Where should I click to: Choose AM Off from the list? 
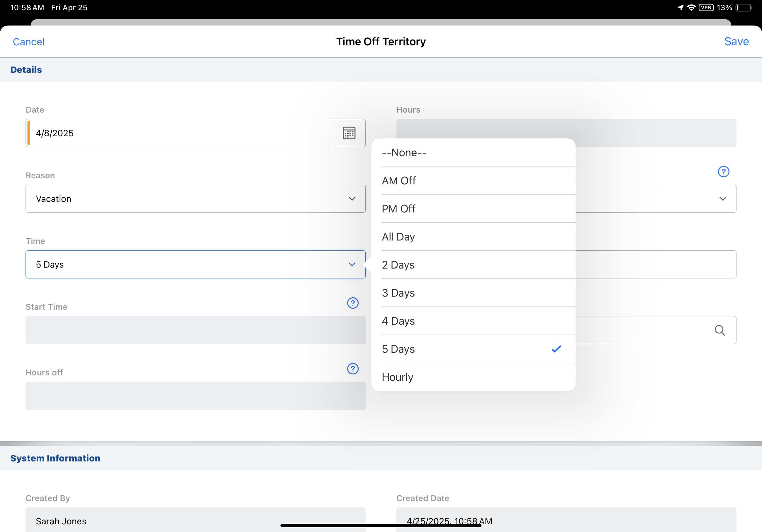pyautogui.click(x=399, y=181)
